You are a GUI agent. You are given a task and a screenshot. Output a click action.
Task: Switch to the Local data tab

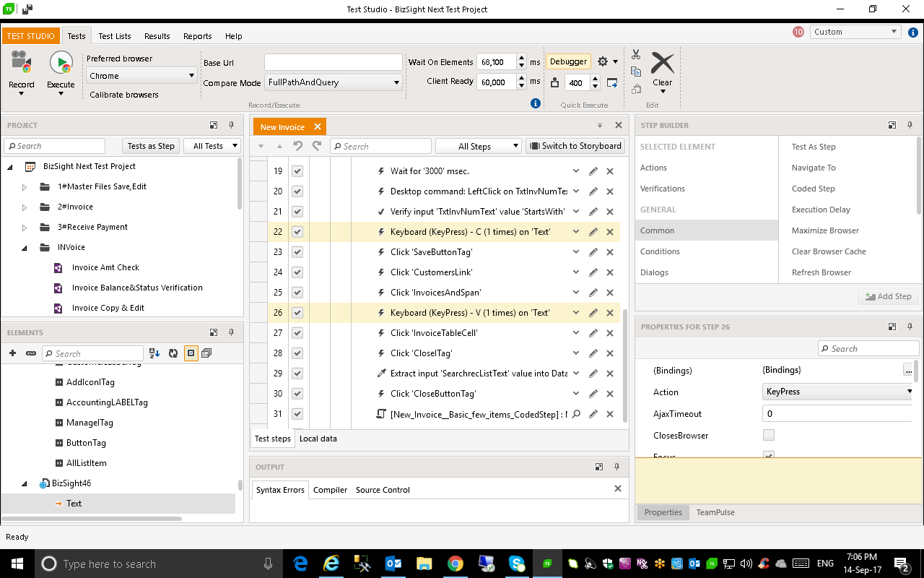(318, 439)
